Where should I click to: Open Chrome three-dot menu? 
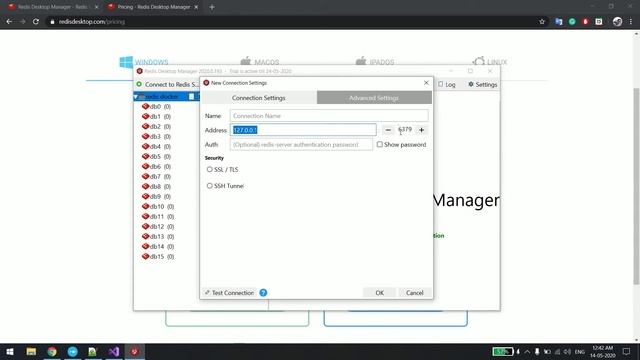click(x=631, y=22)
